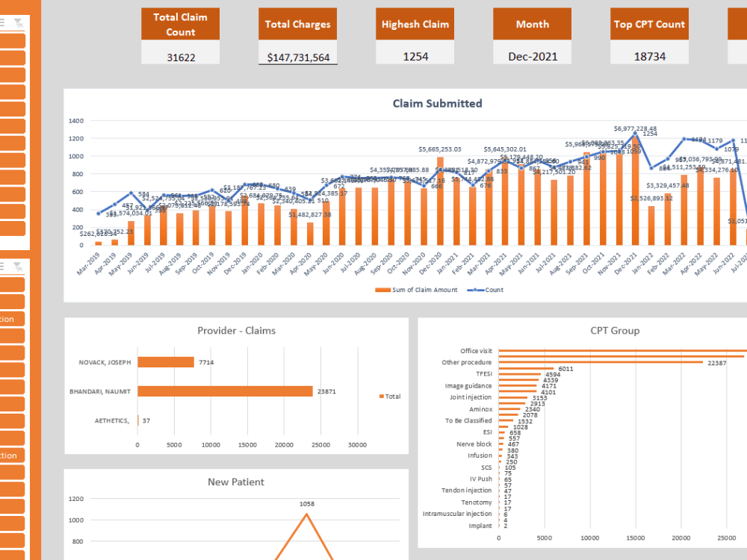Click the Tendon injection category label
The width and height of the screenshot is (747, 560).
coord(466,490)
